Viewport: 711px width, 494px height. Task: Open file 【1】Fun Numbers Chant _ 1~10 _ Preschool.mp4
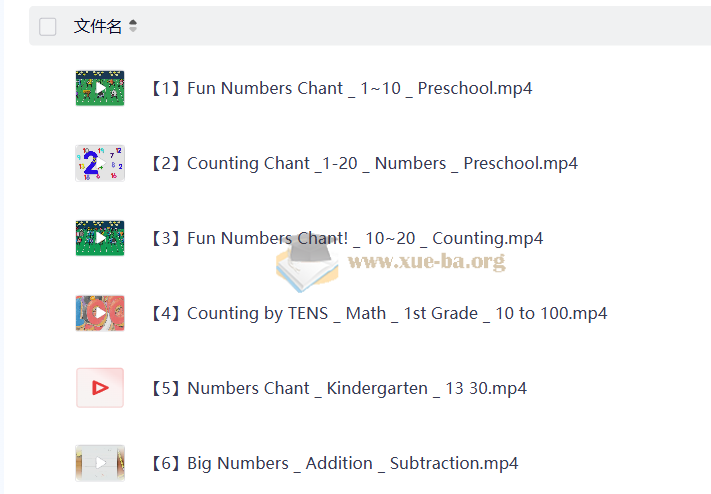(340, 88)
